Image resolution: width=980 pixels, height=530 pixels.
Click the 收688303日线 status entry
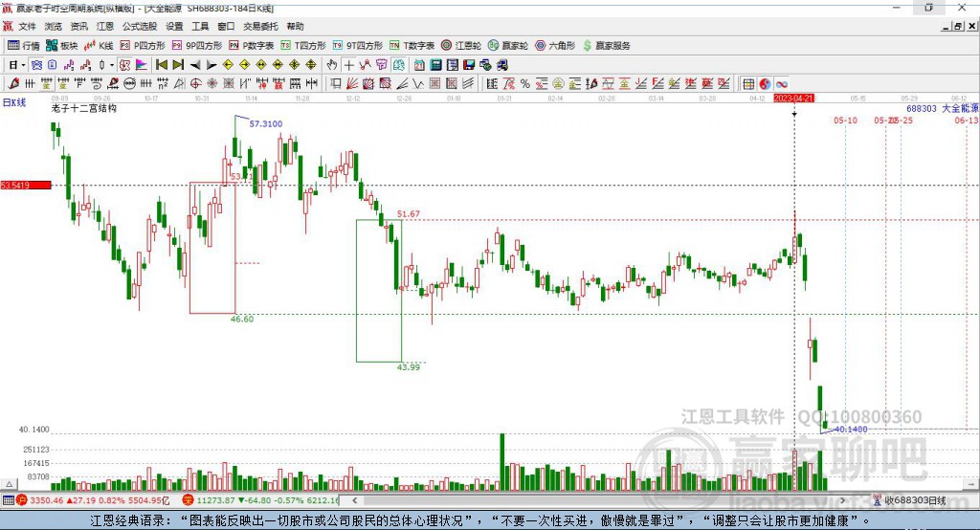pyautogui.click(x=909, y=500)
